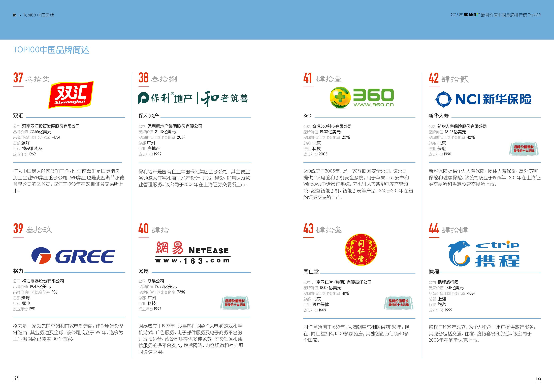Viewport: 554px width, 392px height.
Task: Click page number 124
Action: tap(16, 378)
